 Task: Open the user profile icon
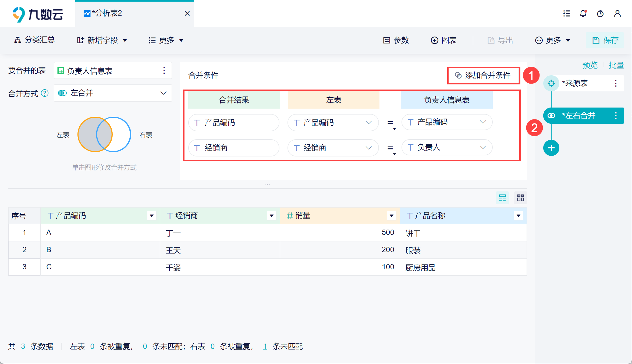point(617,13)
